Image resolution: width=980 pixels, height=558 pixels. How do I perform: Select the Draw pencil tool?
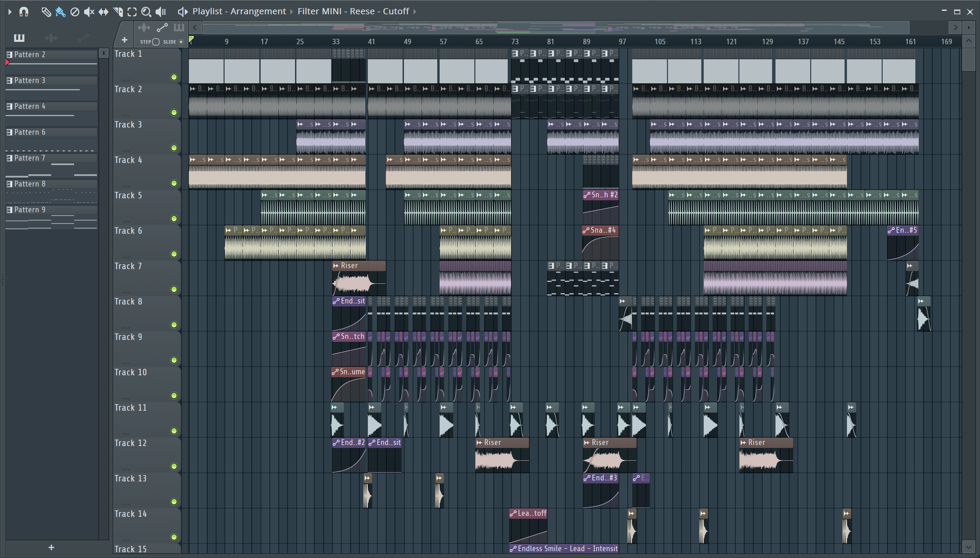46,12
